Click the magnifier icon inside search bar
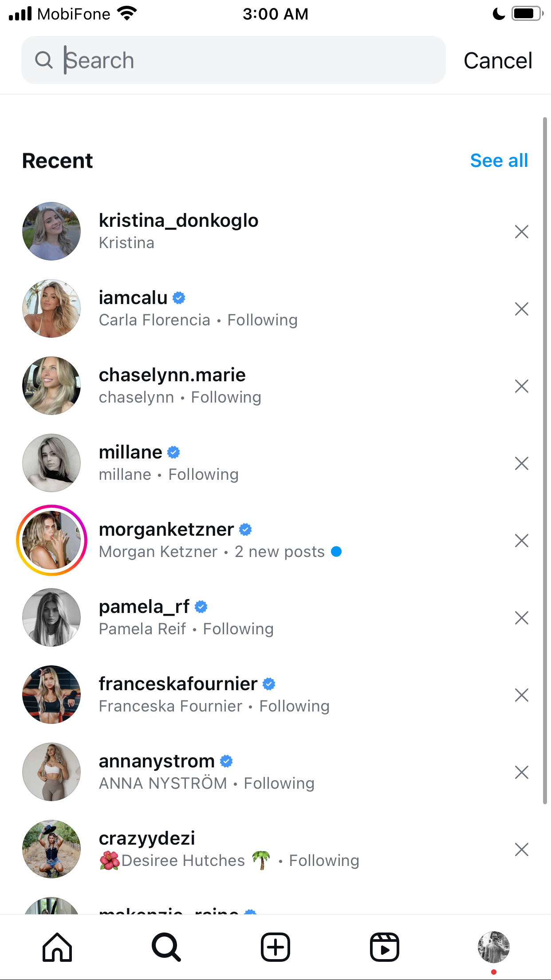The width and height of the screenshot is (551, 980). (x=43, y=60)
